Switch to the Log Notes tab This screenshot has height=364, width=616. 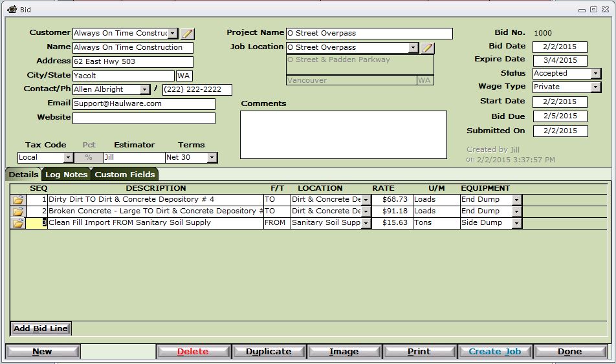[66, 175]
